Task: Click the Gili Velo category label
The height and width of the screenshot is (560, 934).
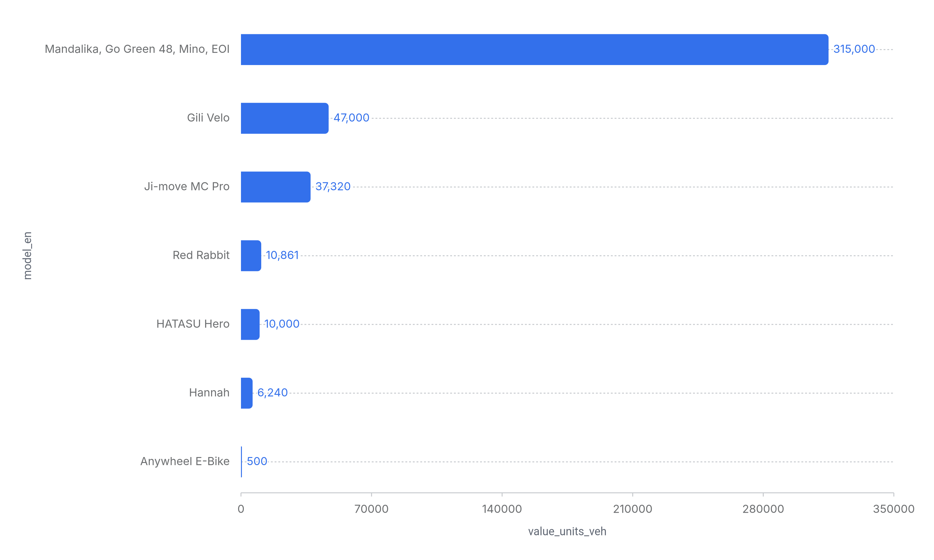Action: tap(208, 118)
